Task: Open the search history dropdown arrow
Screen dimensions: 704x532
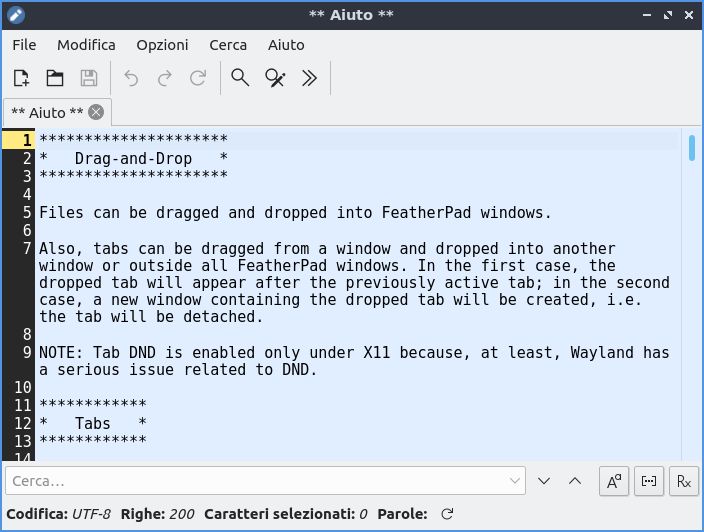Action: [515, 481]
